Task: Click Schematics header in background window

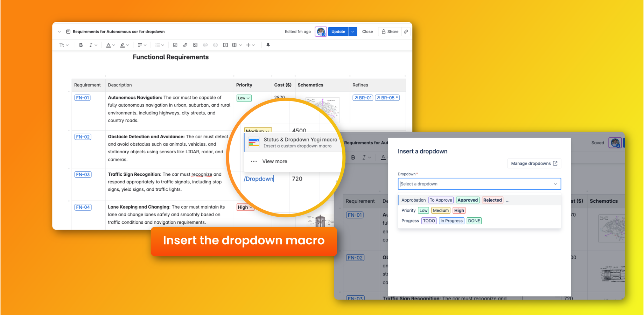Action: [x=604, y=201]
